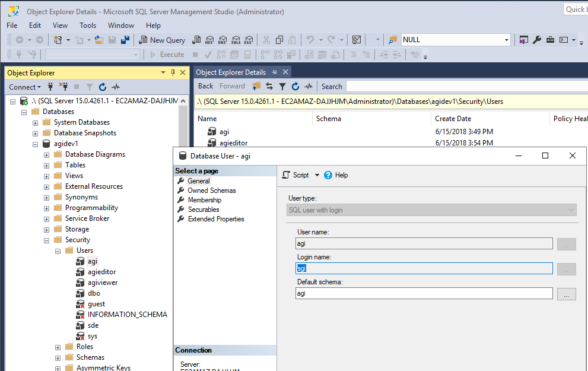The width and height of the screenshot is (588, 371).
Task: Click the New Query toolbar button
Action: tap(162, 40)
